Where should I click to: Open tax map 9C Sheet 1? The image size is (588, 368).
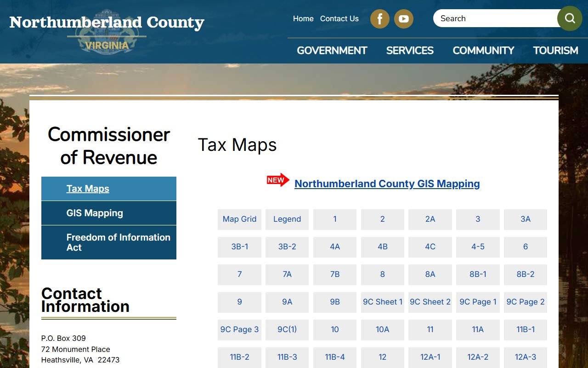pos(383,302)
